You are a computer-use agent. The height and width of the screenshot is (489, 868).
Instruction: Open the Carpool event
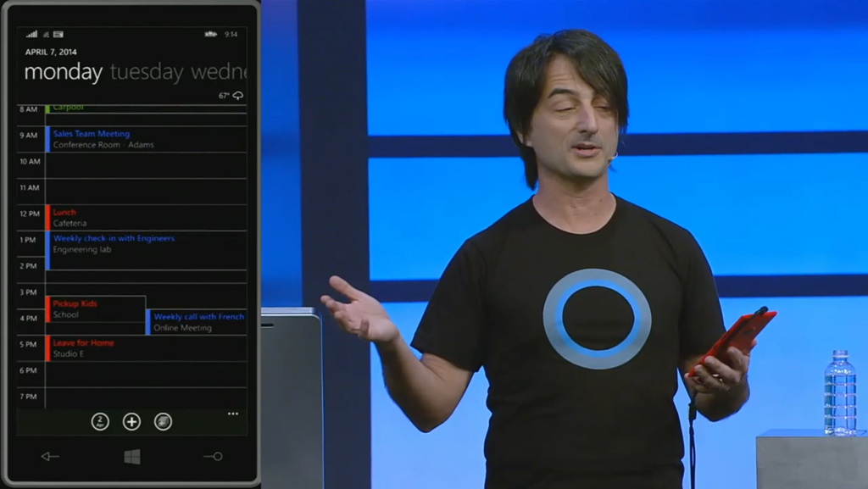pos(146,108)
